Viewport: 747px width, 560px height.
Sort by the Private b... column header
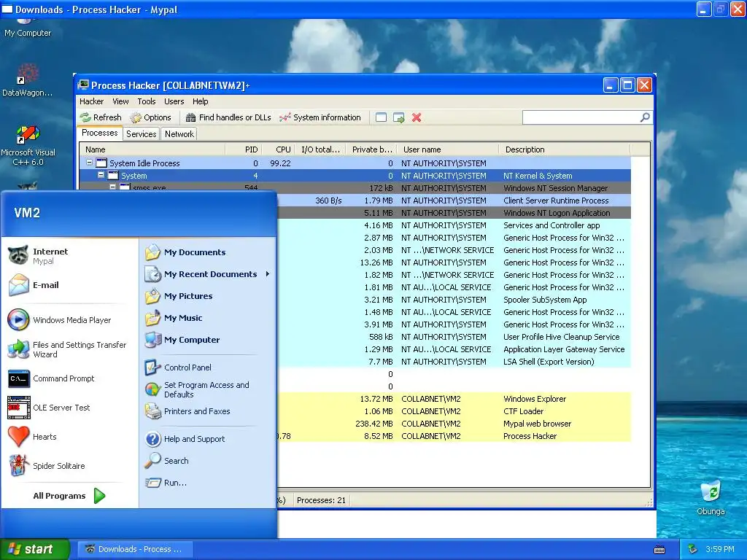point(371,149)
